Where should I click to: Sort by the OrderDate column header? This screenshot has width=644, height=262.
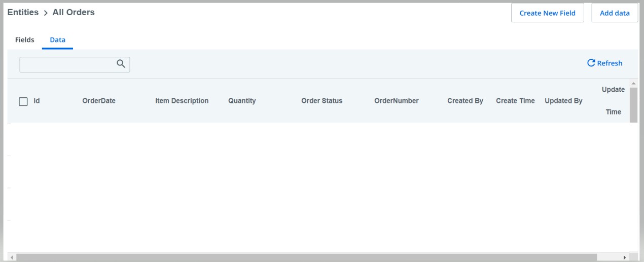99,101
